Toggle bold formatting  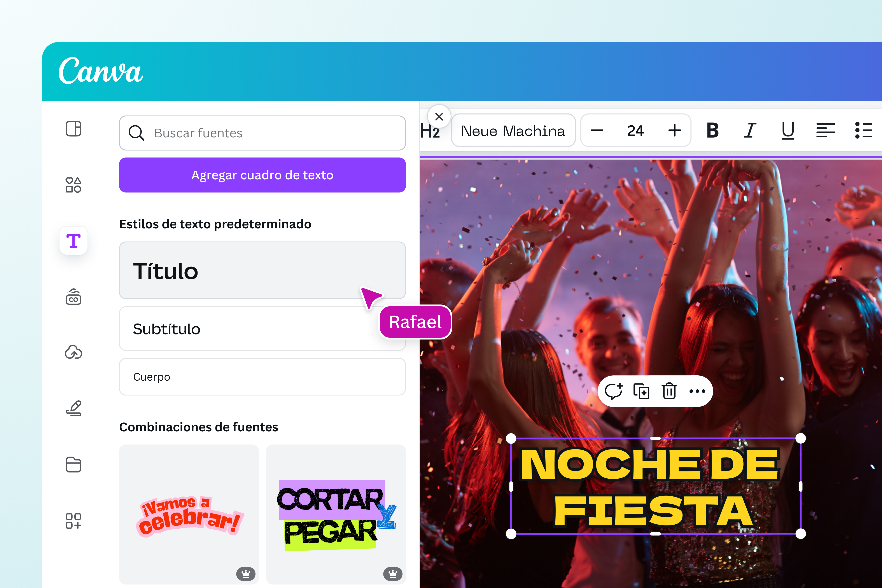[x=712, y=131]
